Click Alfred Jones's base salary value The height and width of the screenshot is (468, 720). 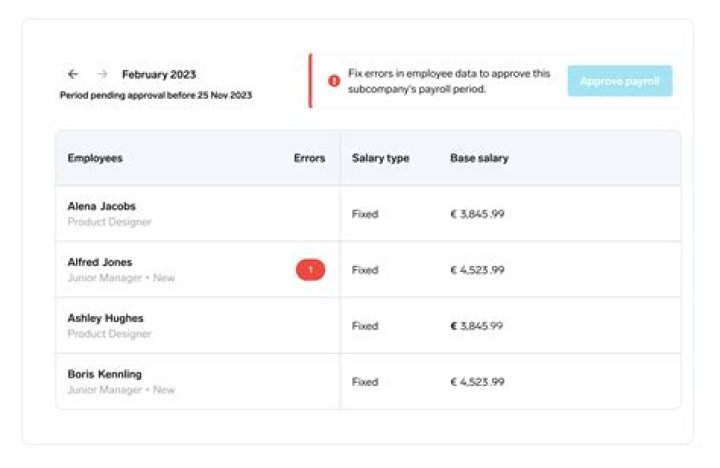coord(477,270)
